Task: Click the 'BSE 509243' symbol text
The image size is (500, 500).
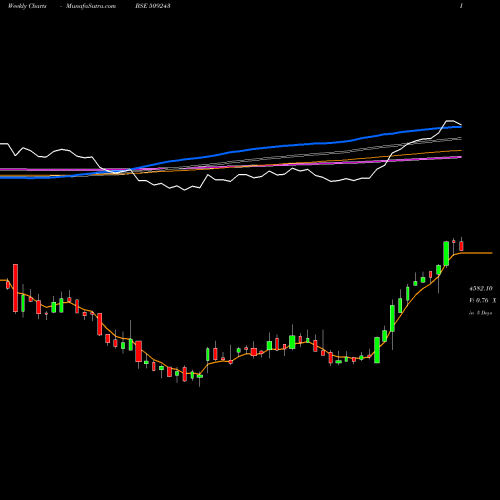Action: (x=153, y=6)
